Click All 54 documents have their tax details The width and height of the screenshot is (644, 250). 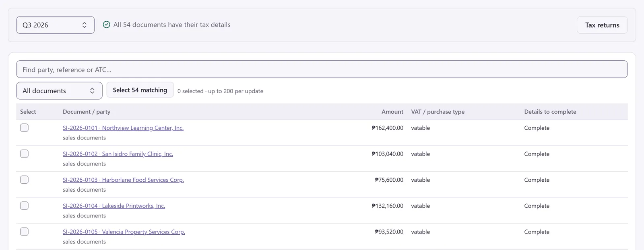[172, 25]
